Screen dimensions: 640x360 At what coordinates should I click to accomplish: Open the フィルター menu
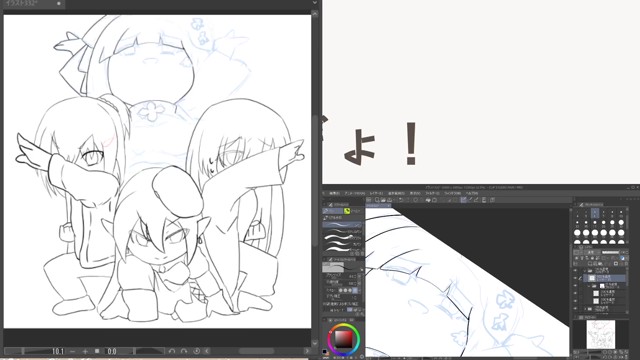coord(432,193)
